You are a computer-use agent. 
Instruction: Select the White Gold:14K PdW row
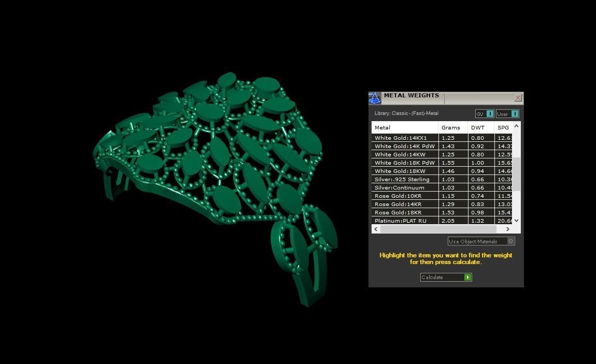click(x=442, y=146)
